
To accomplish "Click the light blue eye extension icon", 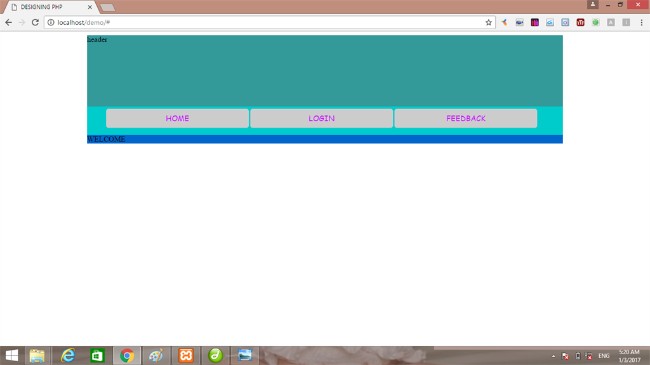I will (550, 22).
